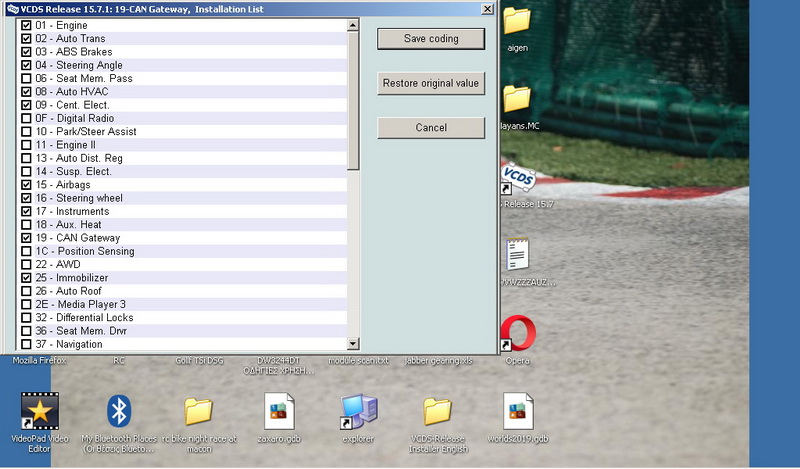The width and height of the screenshot is (800, 469).
Task: Check 37 - Navigation box
Action: point(26,343)
